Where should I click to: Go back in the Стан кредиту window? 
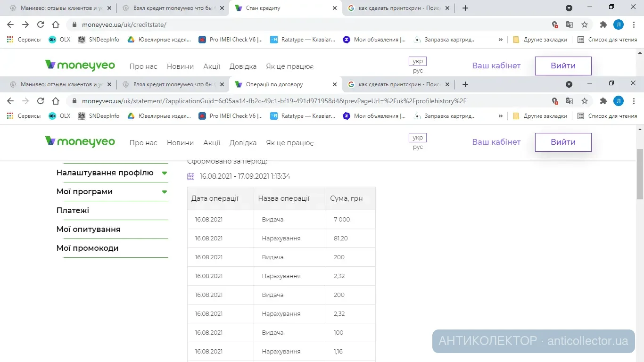[x=10, y=25]
